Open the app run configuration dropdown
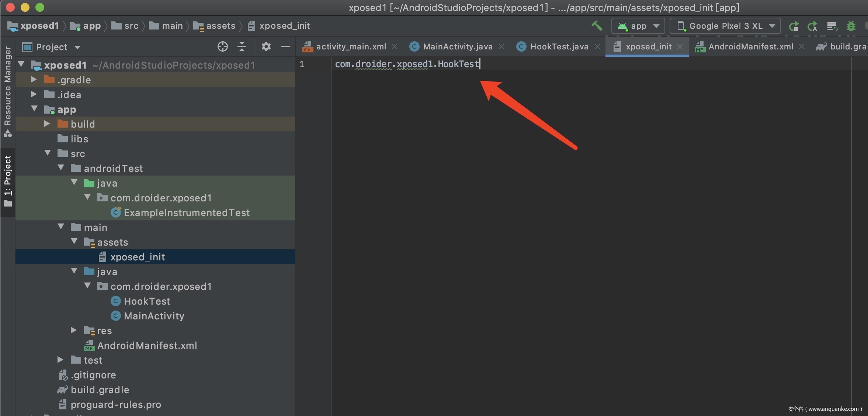 [x=638, y=26]
